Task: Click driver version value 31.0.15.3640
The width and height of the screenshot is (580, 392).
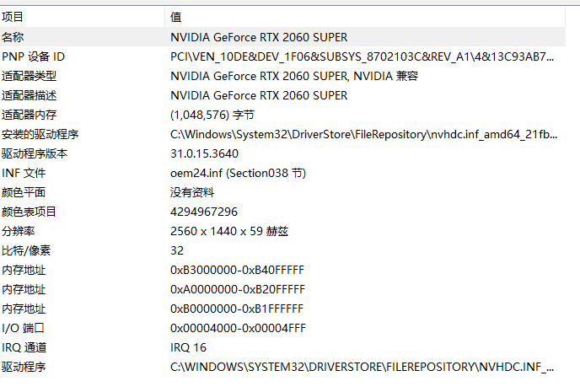Action: coord(204,153)
